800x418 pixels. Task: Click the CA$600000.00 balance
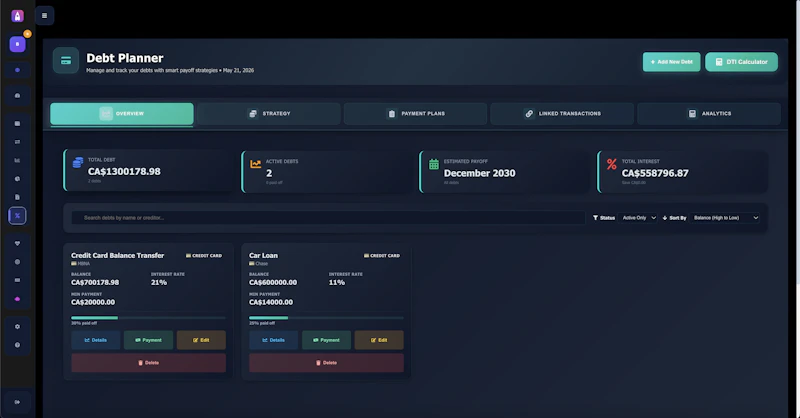[x=273, y=282]
